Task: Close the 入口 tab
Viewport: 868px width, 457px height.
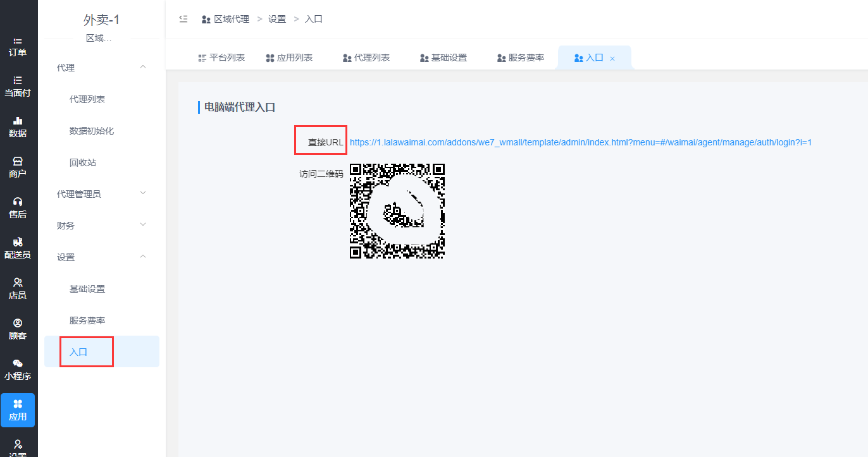Action: pos(612,58)
